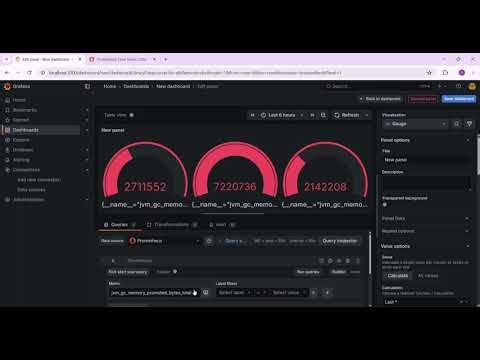480x360 pixels.
Task: Shift time range forward arrow
Action: coord(312,115)
